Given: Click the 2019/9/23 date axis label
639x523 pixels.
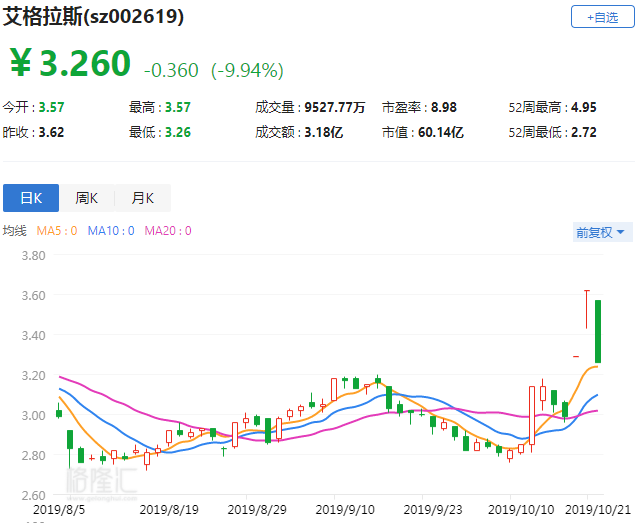Looking at the screenshot, I should pyautogui.click(x=433, y=510).
